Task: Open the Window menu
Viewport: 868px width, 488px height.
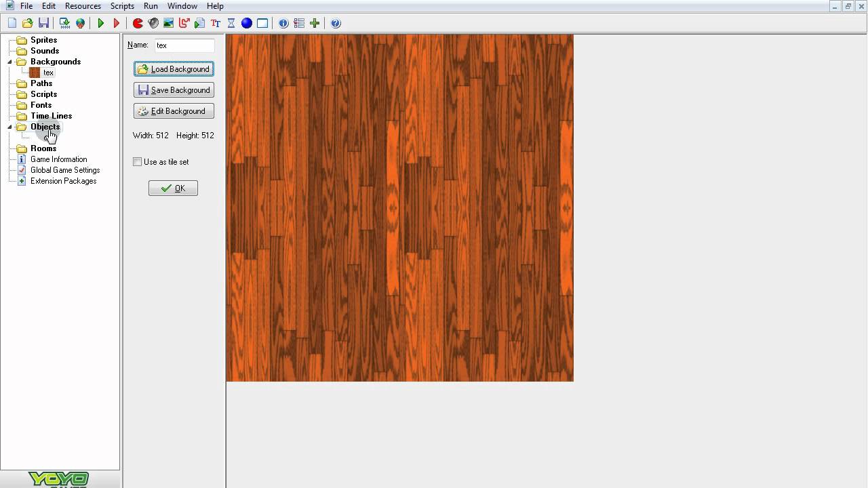Action: [x=182, y=6]
